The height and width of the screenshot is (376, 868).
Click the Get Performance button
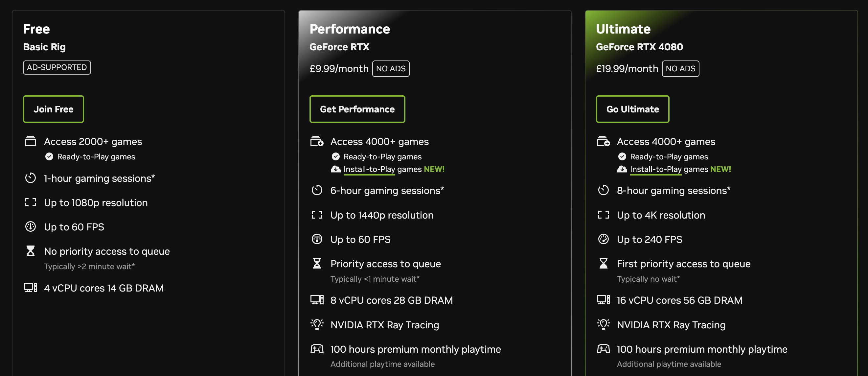[x=357, y=109]
